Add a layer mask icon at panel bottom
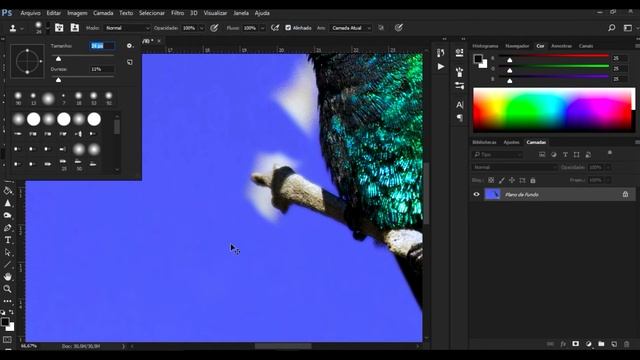The image size is (640, 360). pos(576,344)
